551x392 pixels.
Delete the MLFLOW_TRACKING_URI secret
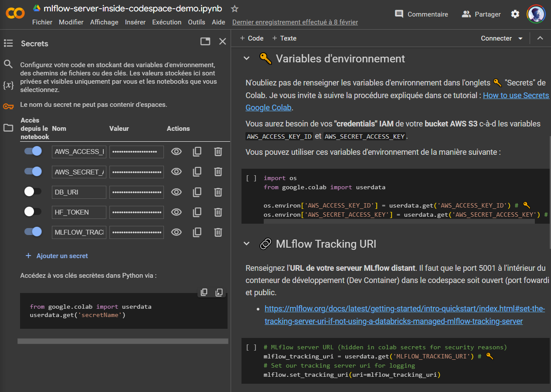click(x=218, y=232)
